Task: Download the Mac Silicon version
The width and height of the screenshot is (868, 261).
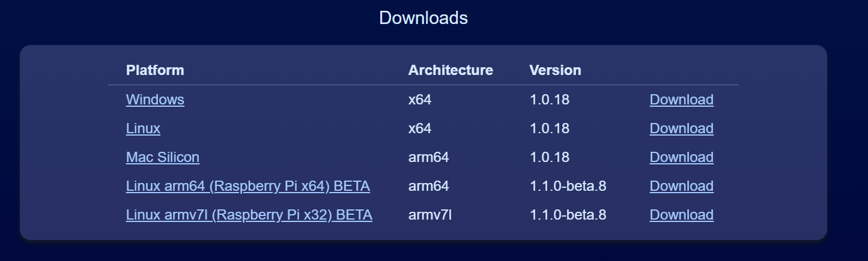Action: [x=681, y=157]
